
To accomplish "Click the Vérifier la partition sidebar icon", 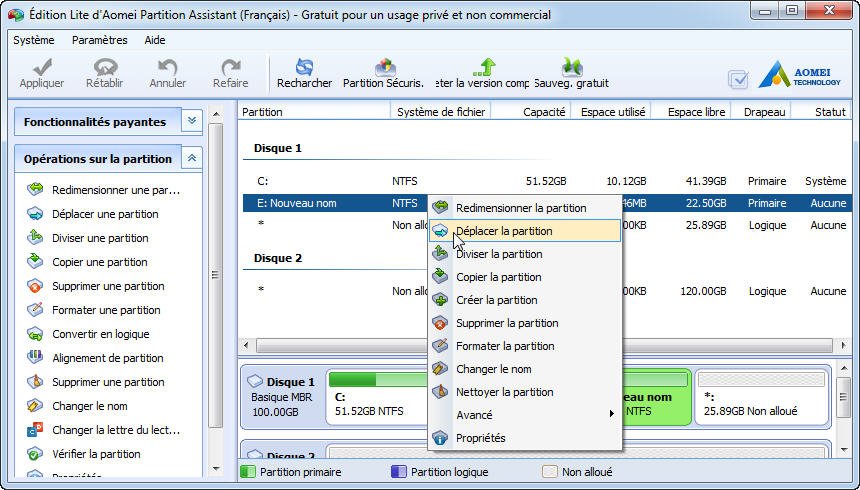I will (x=35, y=454).
